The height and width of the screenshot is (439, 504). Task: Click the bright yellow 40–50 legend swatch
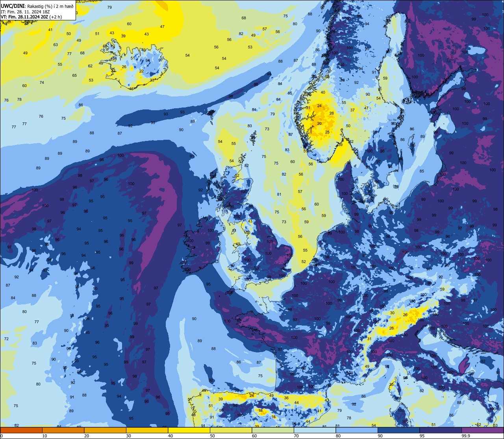click(x=189, y=430)
